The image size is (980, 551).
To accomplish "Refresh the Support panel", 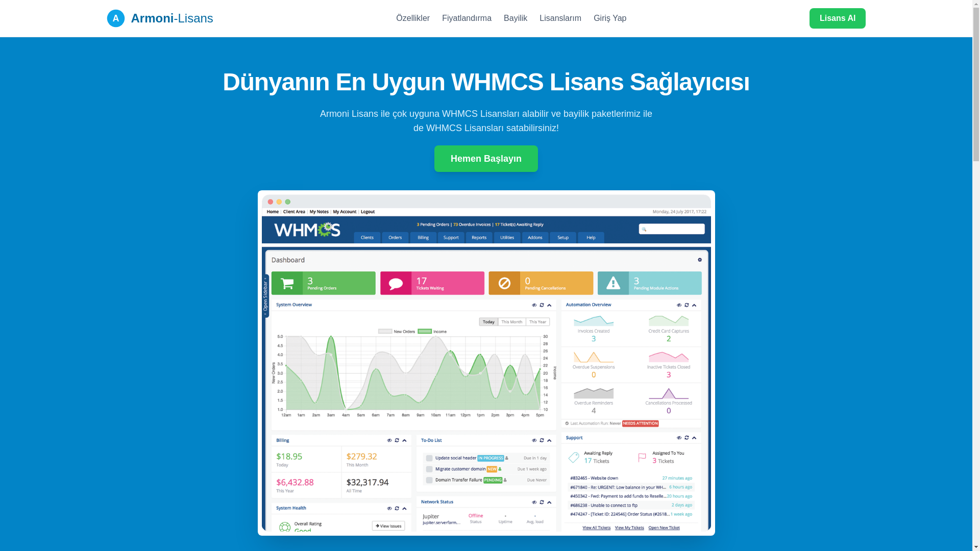I will pos(687,438).
